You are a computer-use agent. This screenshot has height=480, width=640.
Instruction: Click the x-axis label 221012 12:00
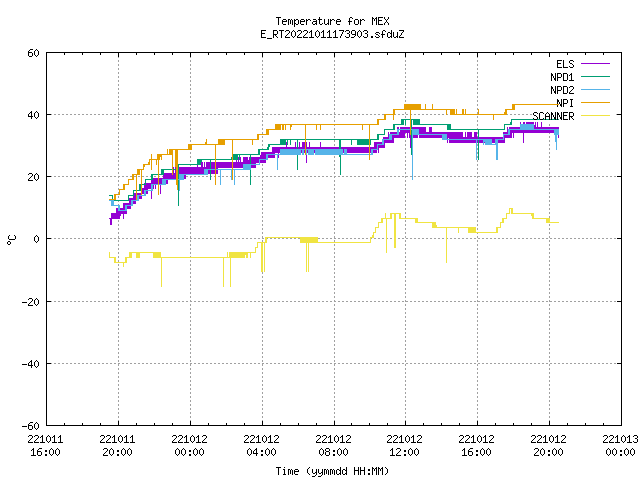point(405,446)
